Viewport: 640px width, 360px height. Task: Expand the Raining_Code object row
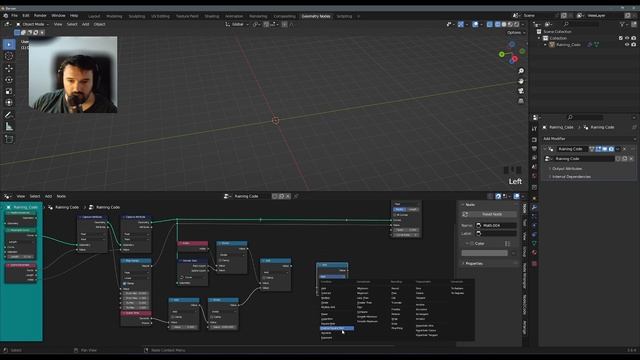(545, 44)
